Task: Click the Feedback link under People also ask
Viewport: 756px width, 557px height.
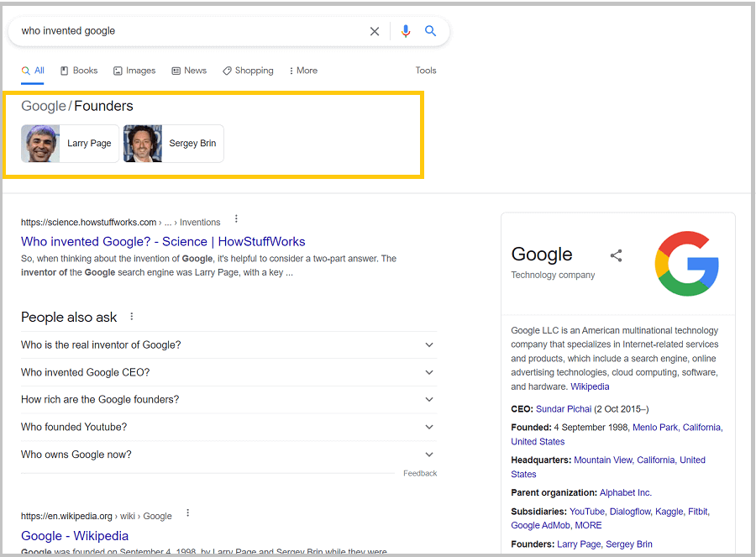Action: (x=420, y=474)
